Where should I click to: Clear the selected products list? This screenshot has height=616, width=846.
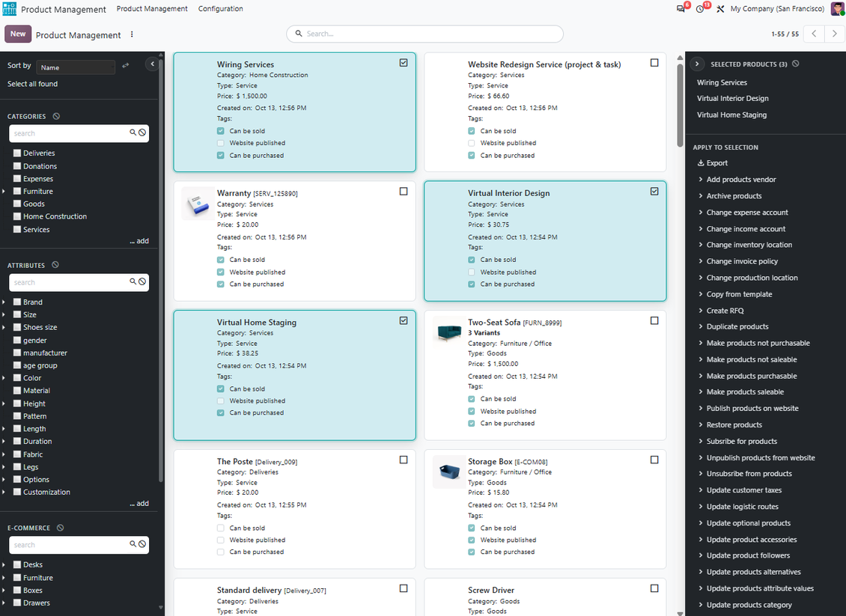796,64
